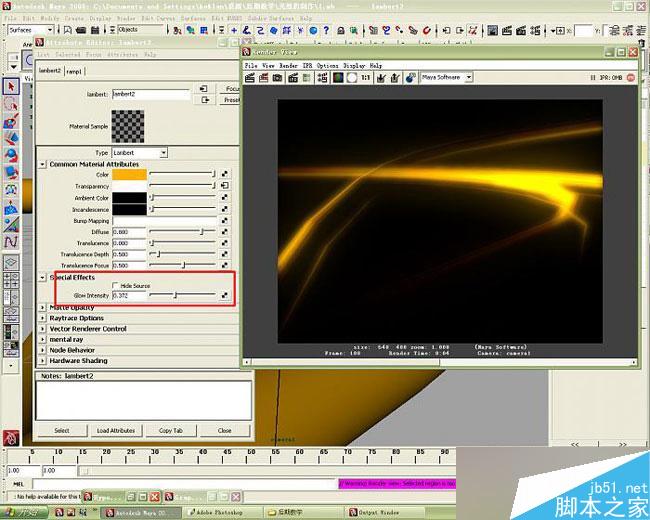650x520 pixels.
Task: Click the Glow Intensity value field
Action: (x=129, y=296)
